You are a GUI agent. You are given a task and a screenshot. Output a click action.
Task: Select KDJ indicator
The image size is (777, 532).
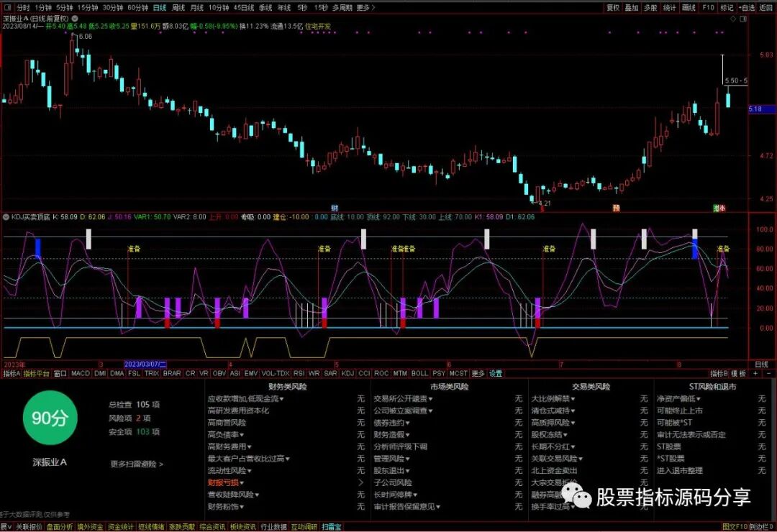pos(348,374)
